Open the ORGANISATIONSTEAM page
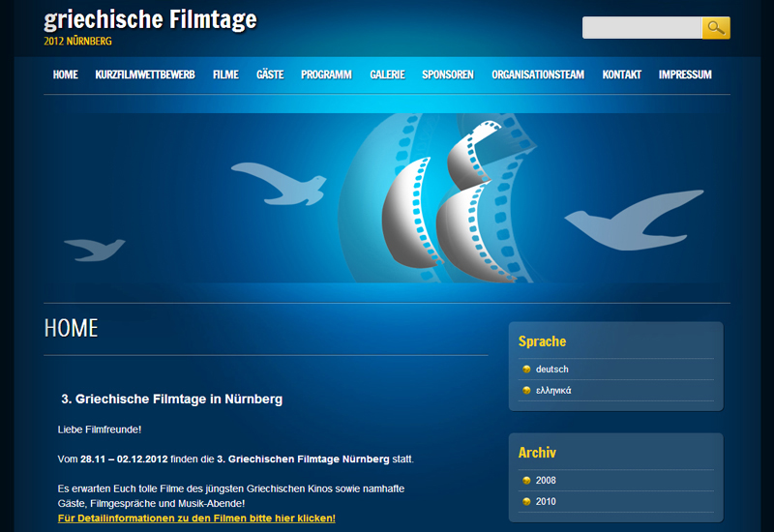774x532 pixels. (x=538, y=74)
